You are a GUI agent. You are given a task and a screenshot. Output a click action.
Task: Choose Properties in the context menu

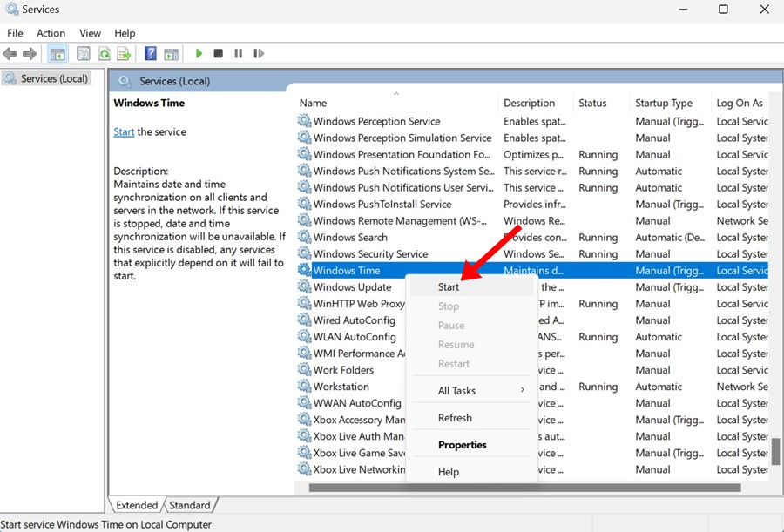tap(471, 445)
